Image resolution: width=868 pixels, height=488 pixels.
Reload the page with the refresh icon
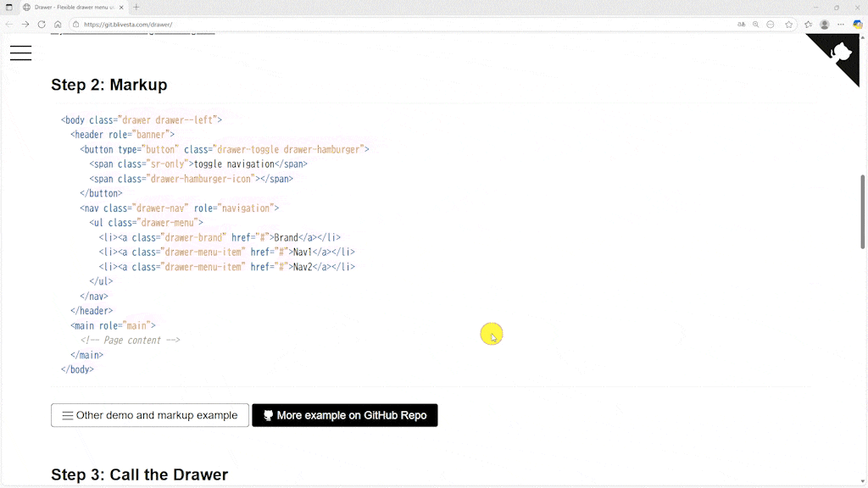tap(42, 25)
